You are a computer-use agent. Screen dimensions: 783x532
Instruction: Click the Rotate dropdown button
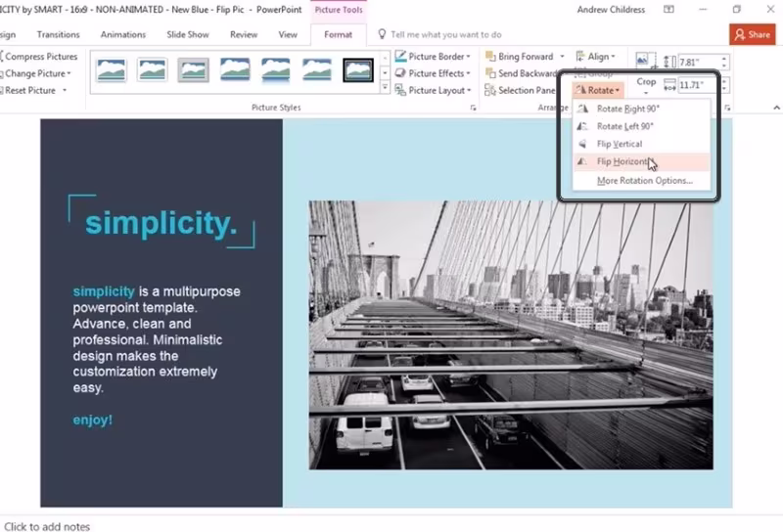(597, 90)
